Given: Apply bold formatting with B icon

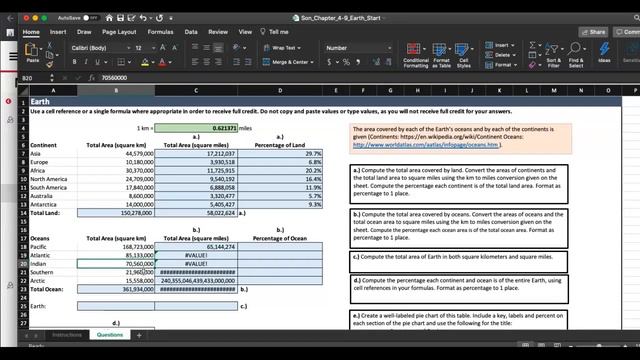Looking at the screenshot, I should click(74, 62).
